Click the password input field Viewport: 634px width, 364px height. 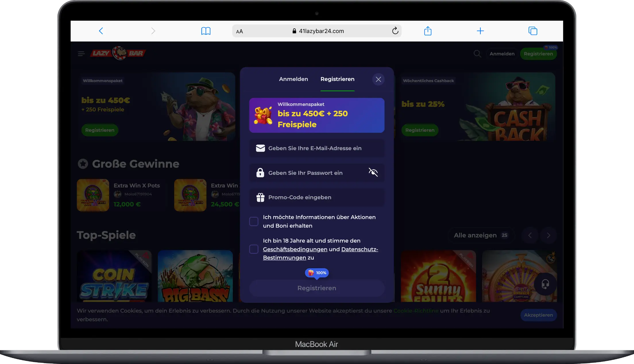[317, 173]
